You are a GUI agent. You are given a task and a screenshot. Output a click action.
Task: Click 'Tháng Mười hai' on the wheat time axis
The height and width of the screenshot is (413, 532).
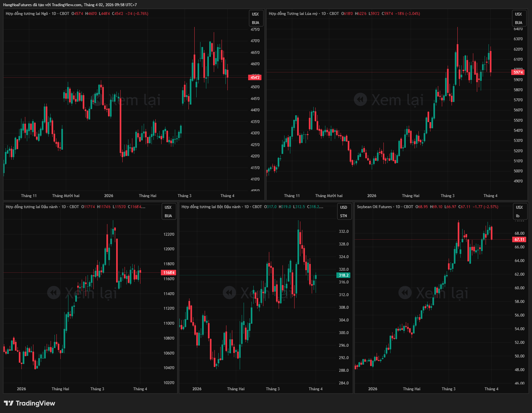[x=329, y=196]
